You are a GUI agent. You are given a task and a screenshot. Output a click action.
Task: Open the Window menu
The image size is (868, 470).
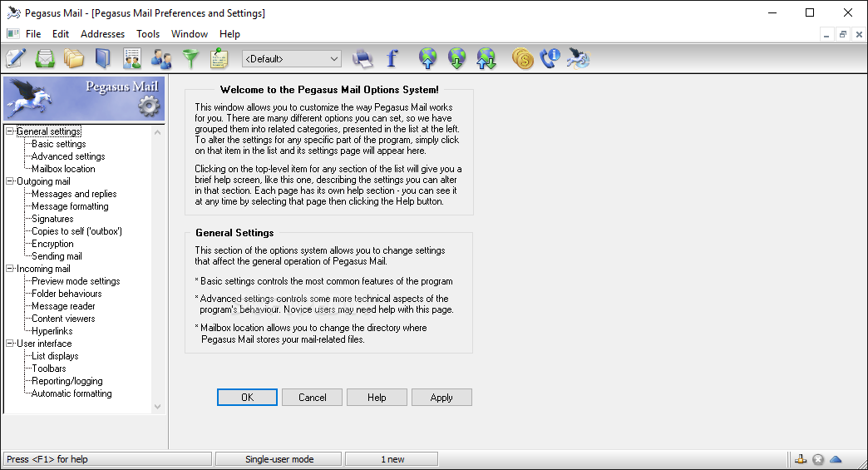tap(190, 34)
